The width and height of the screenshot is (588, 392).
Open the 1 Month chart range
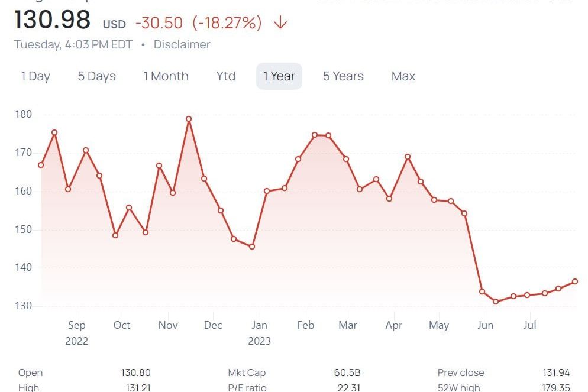[x=166, y=76]
